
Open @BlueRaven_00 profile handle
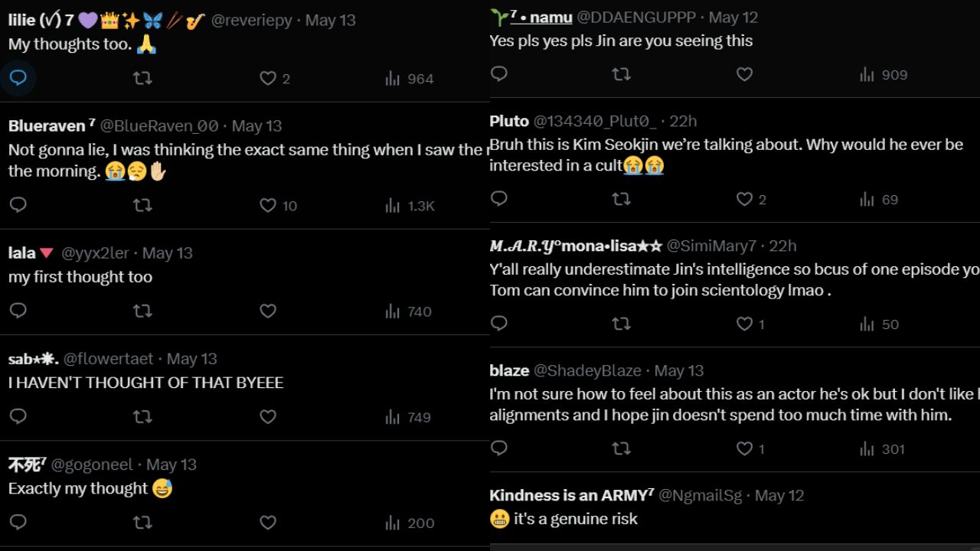point(159,126)
